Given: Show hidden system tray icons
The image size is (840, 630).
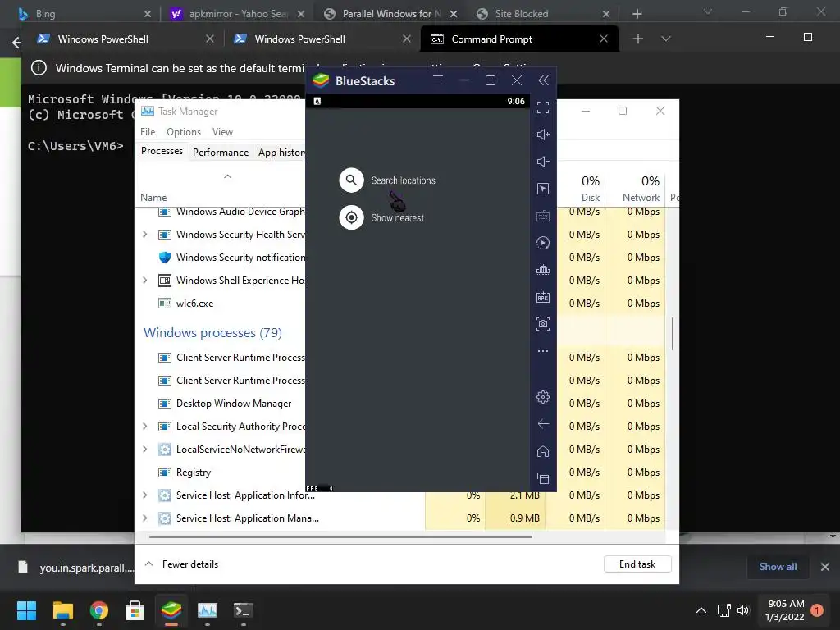Looking at the screenshot, I should click(x=701, y=610).
